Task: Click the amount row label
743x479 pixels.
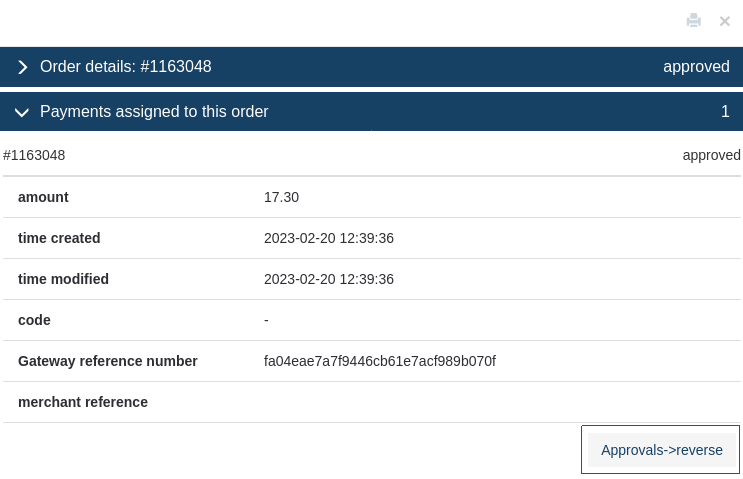Action: tap(43, 197)
